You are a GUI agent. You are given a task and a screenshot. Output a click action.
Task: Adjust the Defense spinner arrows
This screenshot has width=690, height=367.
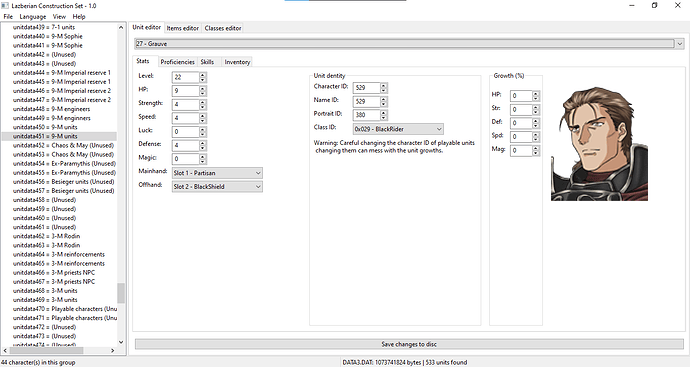pyautogui.click(x=202, y=146)
